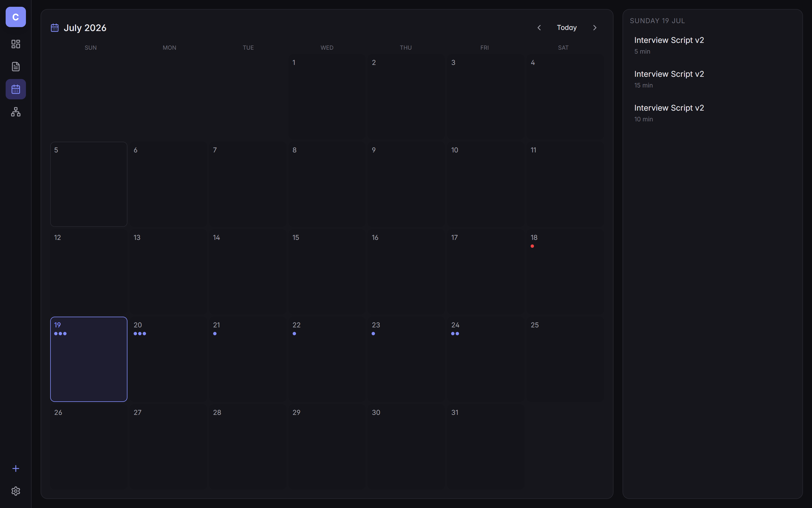Select July 30 day cell
Viewport: 812px width, 508px height.
(x=406, y=446)
